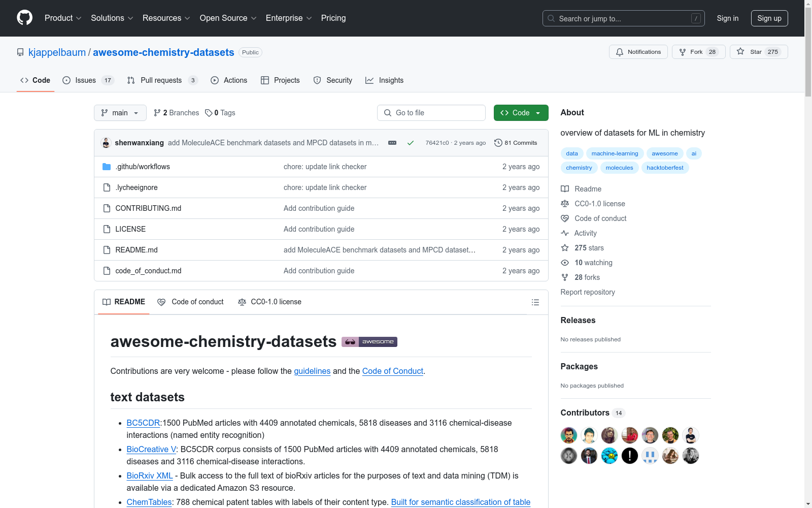
Task: Open the Activity link in About
Action: pos(579,233)
